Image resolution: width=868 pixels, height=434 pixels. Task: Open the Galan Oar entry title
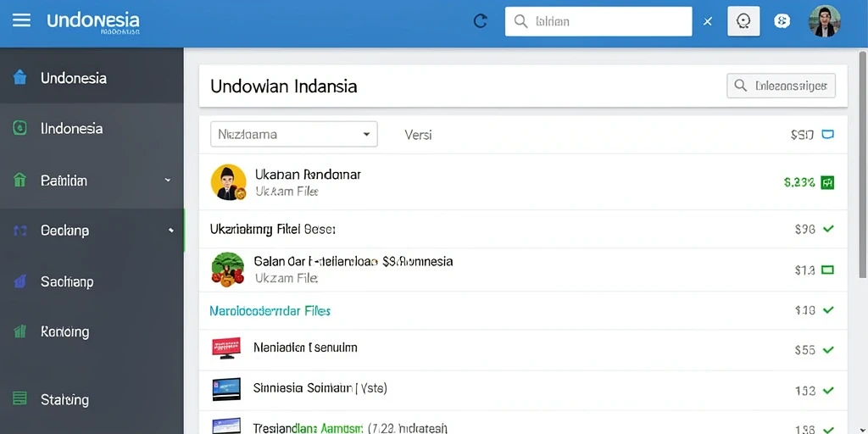353,261
